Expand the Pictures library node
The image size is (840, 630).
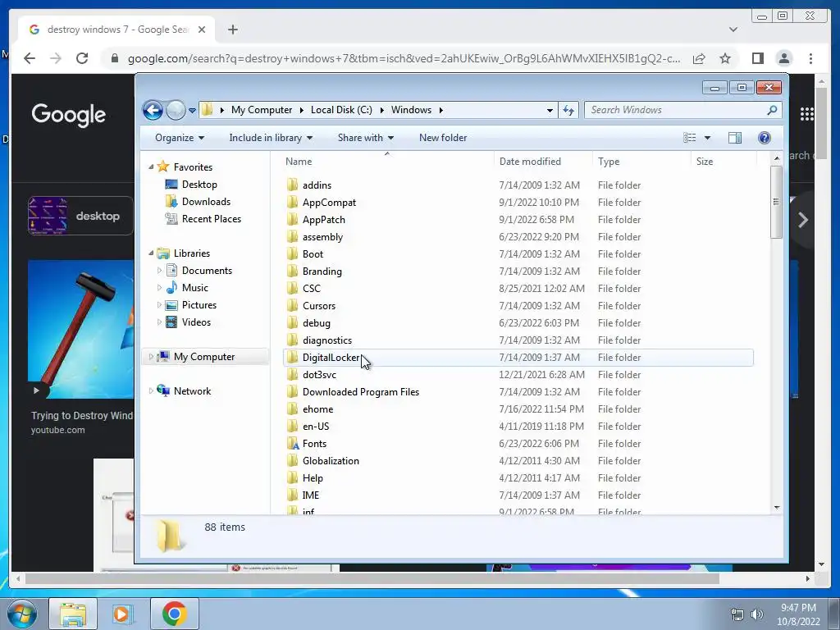pyautogui.click(x=159, y=305)
